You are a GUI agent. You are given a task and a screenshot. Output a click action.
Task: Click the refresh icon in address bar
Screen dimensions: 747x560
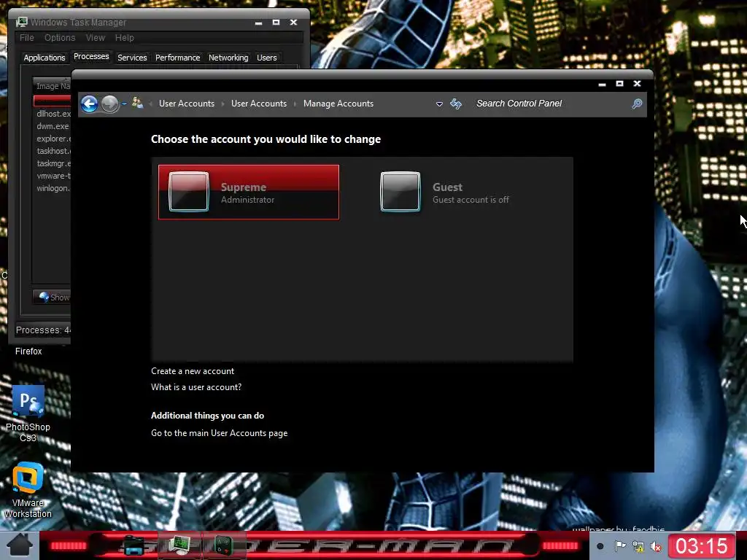pos(456,104)
